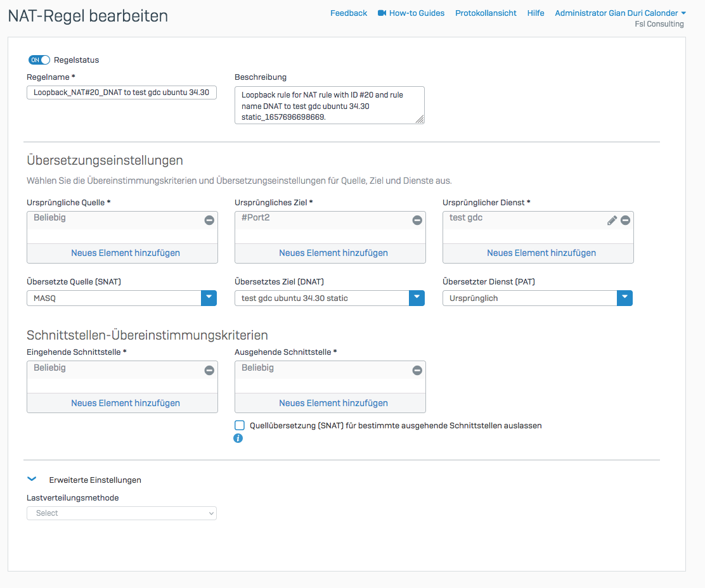Open the Protokollansicht menu item
This screenshot has height=588, width=705.
486,13
